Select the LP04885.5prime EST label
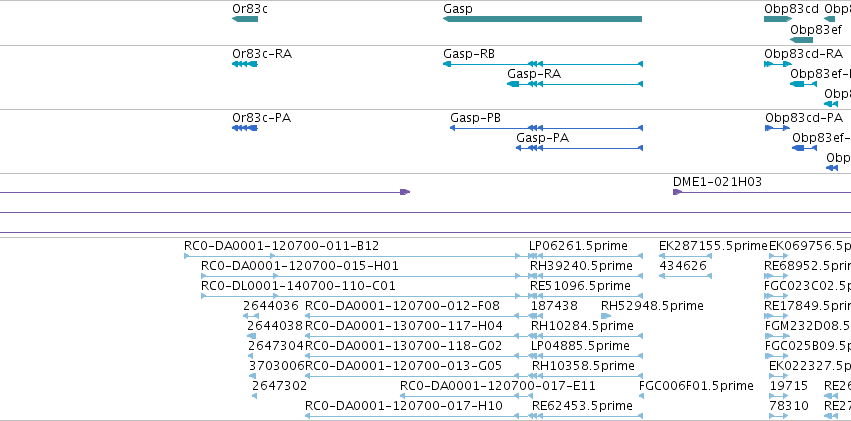 click(580, 346)
